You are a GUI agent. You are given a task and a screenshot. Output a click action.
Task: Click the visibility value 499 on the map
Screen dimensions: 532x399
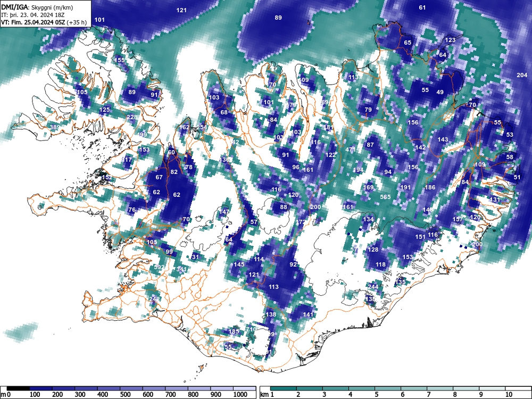click(142, 135)
